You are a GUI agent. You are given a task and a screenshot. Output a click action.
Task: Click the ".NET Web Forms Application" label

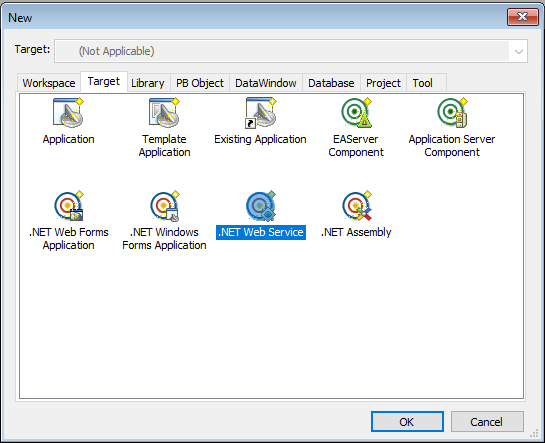click(68, 239)
